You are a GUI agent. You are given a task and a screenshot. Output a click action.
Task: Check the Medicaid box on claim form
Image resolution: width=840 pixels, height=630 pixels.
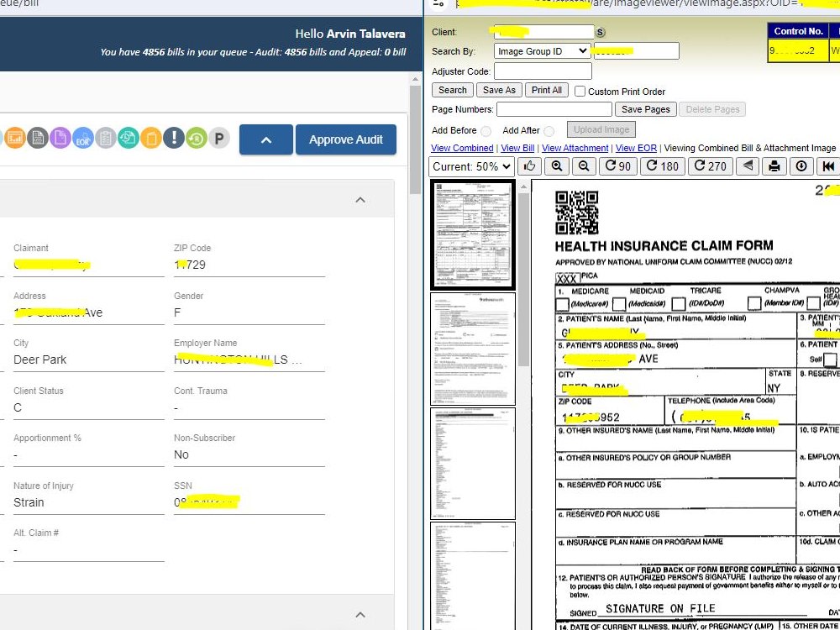619,304
